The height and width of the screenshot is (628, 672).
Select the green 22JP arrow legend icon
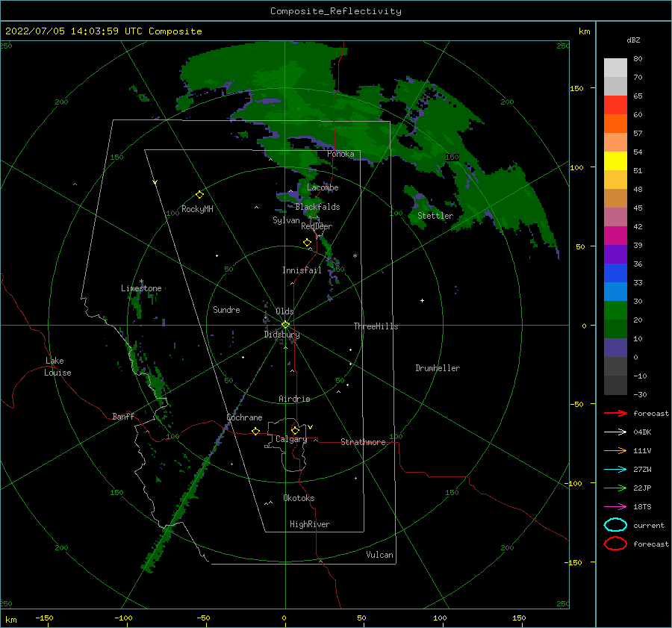(615, 488)
